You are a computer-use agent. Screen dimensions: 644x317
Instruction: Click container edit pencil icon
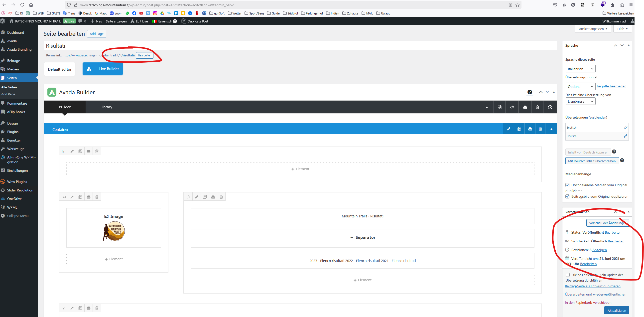tap(508, 129)
